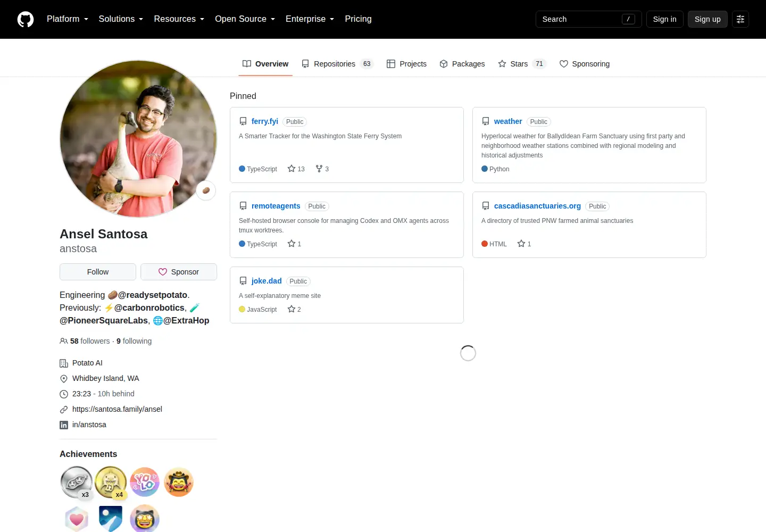Expand the Solutions dropdown menu

click(121, 19)
